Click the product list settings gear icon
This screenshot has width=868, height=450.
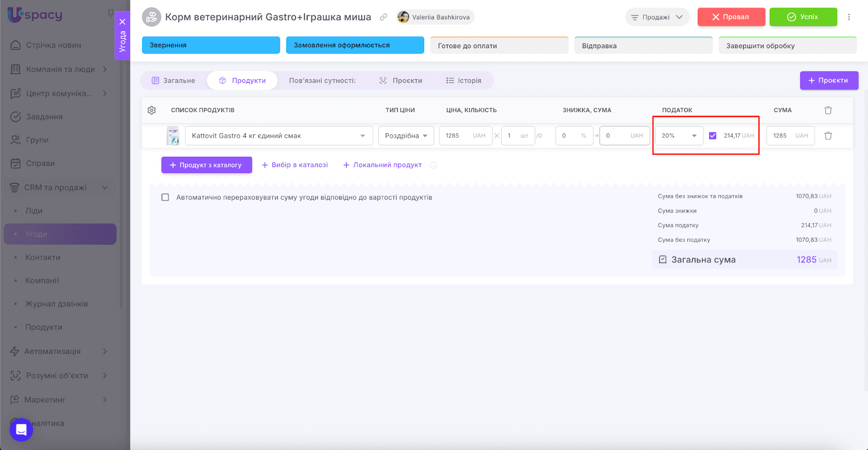point(151,110)
